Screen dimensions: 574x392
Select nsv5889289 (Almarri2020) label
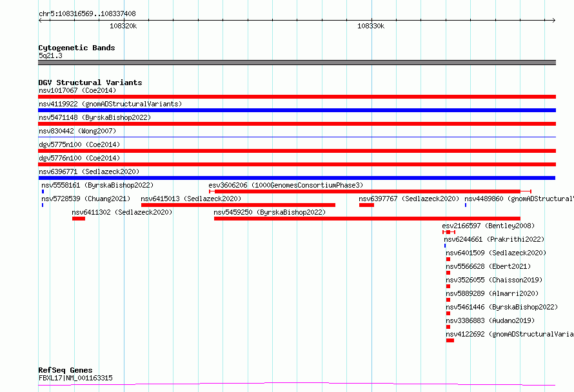(492, 293)
